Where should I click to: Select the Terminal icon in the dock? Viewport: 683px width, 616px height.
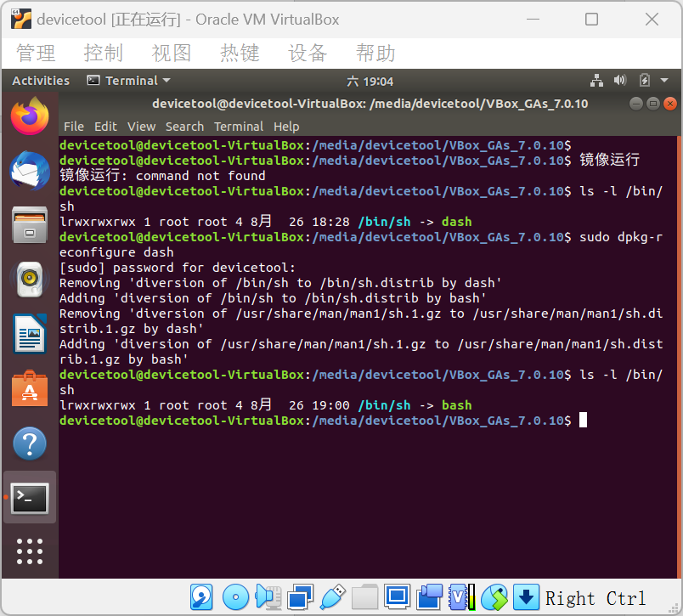point(30,498)
